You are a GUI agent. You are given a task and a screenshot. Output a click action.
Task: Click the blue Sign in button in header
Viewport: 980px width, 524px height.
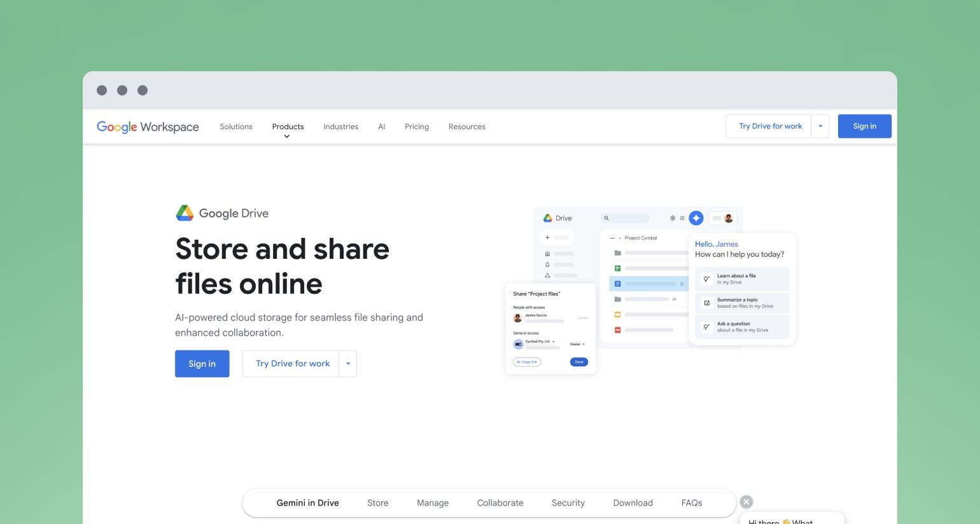coord(865,126)
